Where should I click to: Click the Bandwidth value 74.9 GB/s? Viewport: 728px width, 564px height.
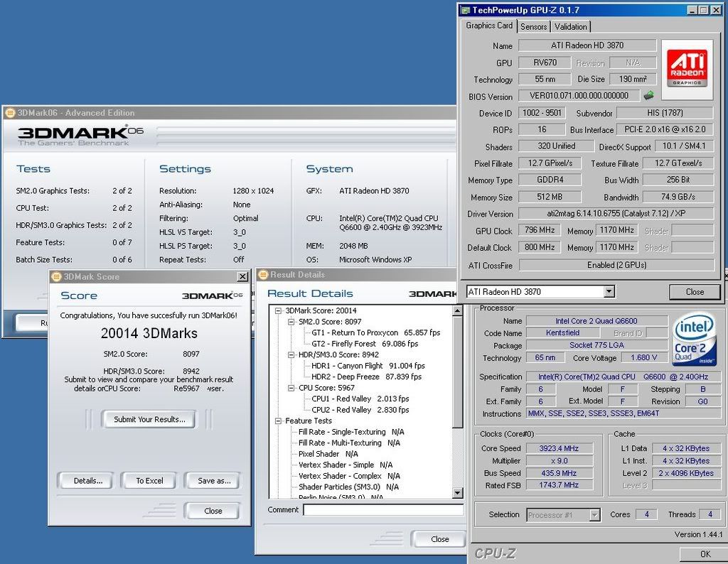(x=678, y=197)
